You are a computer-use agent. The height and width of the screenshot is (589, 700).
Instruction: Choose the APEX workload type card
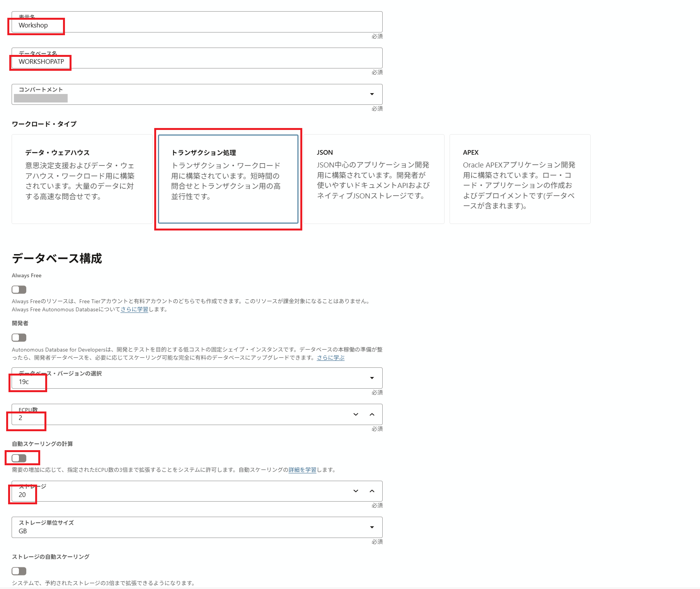tap(519, 179)
